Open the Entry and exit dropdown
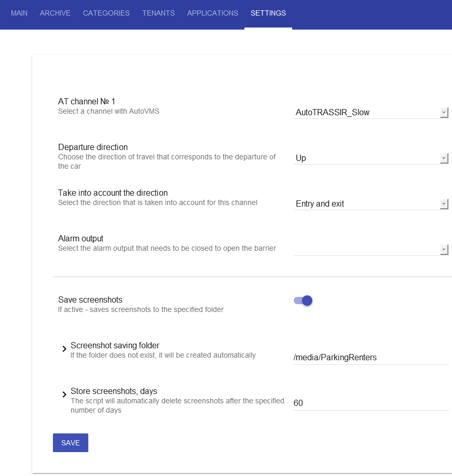This screenshot has height=476, width=452. click(x=371, y=203)
